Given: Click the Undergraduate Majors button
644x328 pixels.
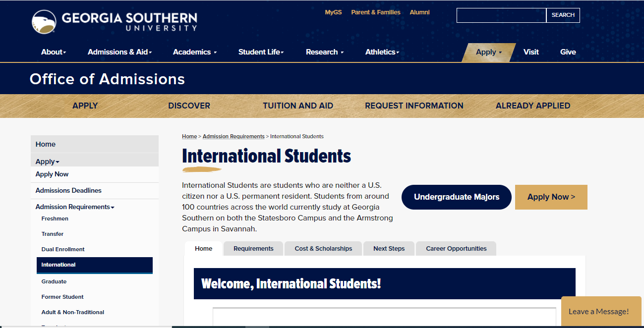Looking at the screenshot, I should (457, 197).
